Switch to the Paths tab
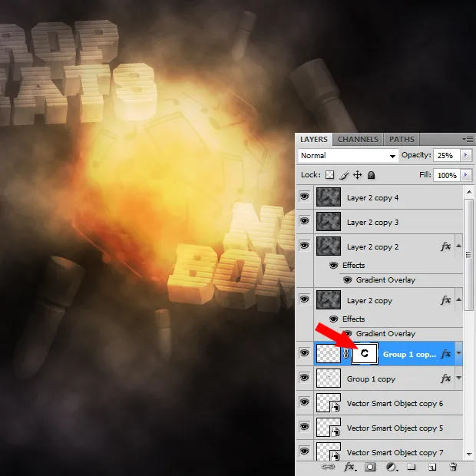The height and width of the screenshot is (476, 476). [x=402, y=139]
